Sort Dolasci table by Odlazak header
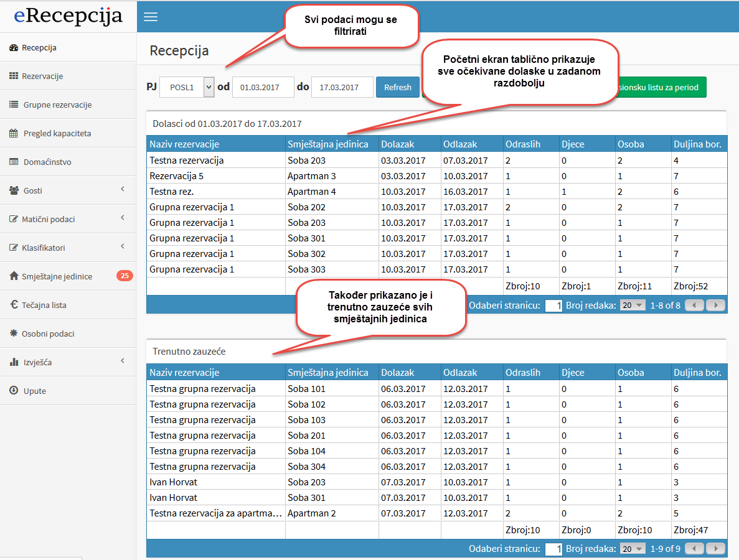This screenshot has height=560, width=739. pyautogui.click(x=472, y=144)
